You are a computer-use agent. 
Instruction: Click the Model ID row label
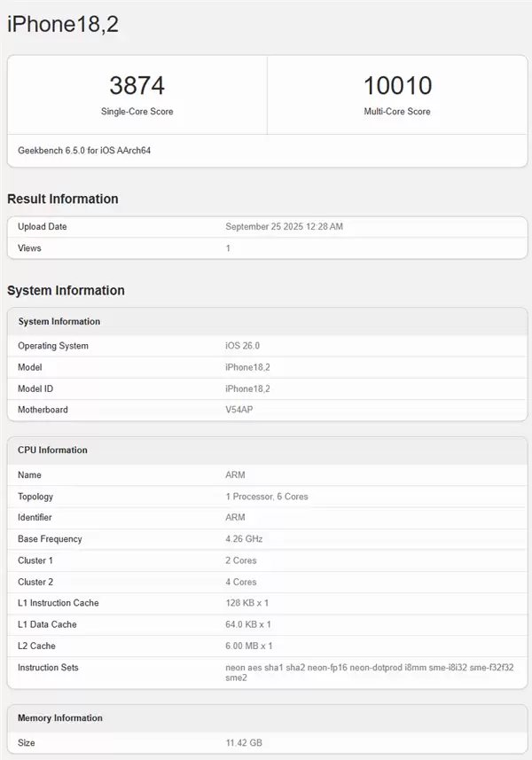click(37, 388)
